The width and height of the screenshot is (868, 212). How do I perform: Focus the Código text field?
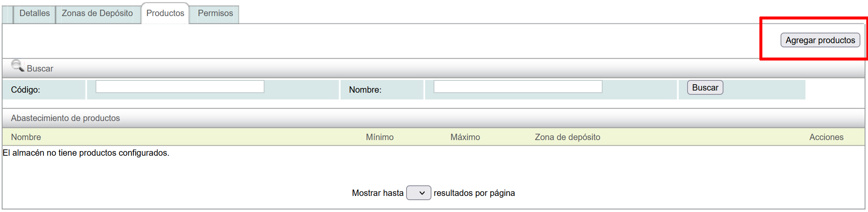pos(180,87)
